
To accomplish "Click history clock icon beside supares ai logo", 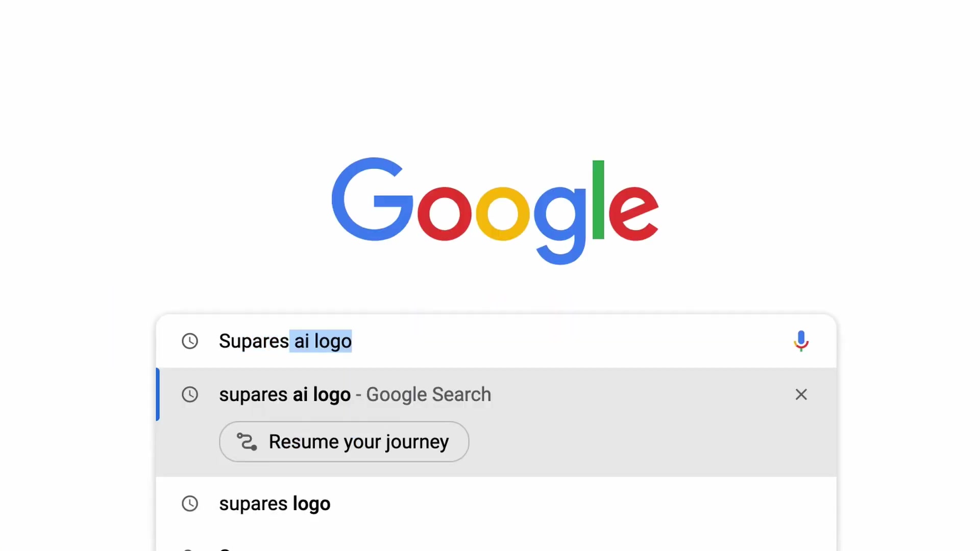I will 190,394.
